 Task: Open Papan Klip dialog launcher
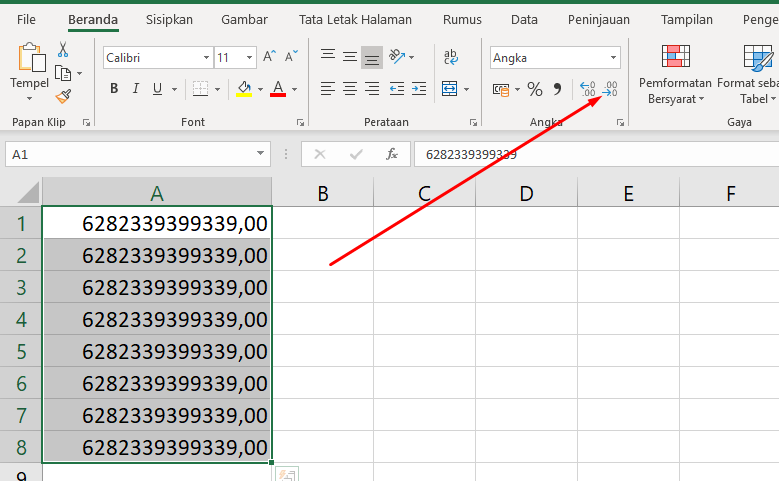(x=86, y=122)
